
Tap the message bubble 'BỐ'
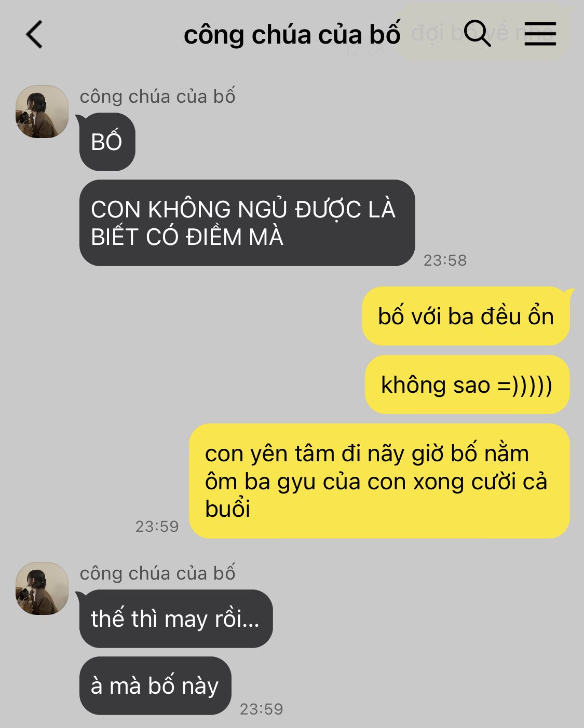(x=107, y=142)
